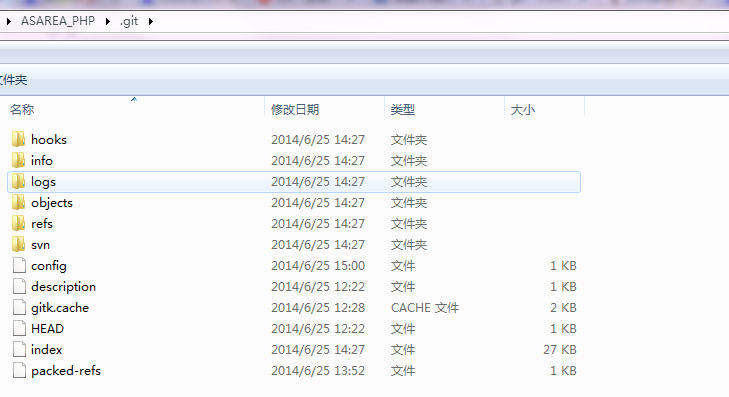The height and width of the screenshot is (397, 729).
Task: Click the logs folder icon
Action: click(19, 181)
